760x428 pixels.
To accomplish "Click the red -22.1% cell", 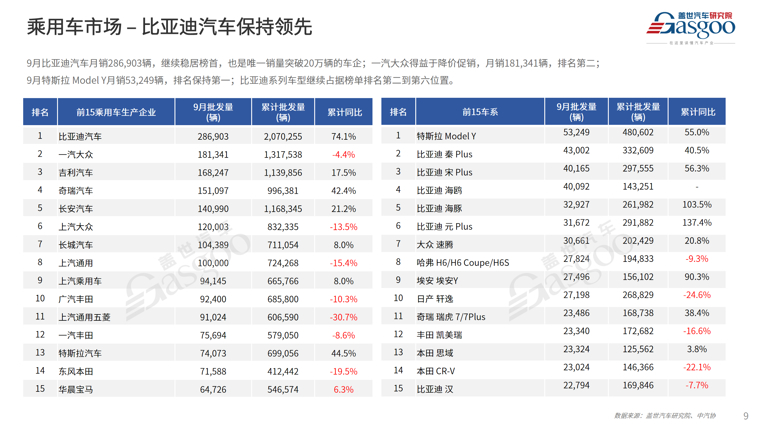I will pos(697,367).
